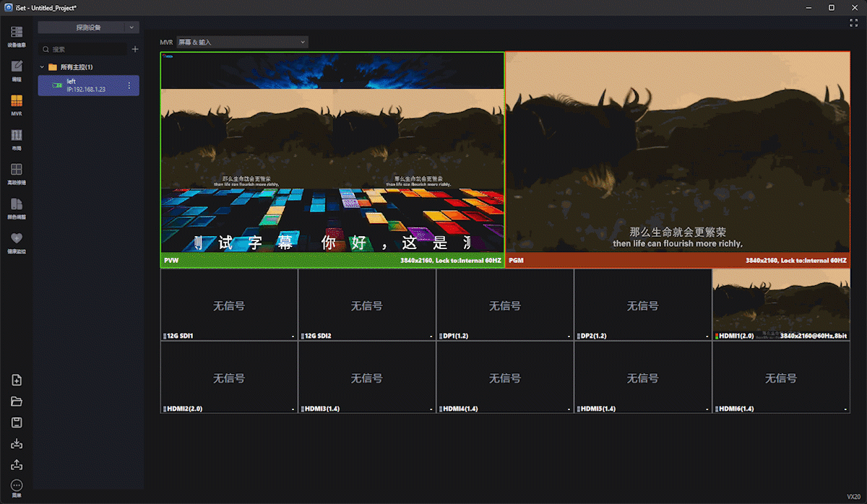
Task: Open the 布局 layout panel
Action: pyautogui.click(x=16, y=138)
